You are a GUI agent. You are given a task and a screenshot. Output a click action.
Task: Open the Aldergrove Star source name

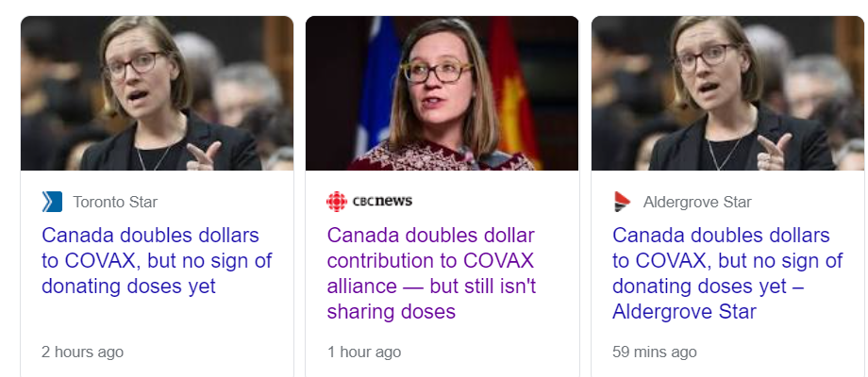[x=697, y=202]
